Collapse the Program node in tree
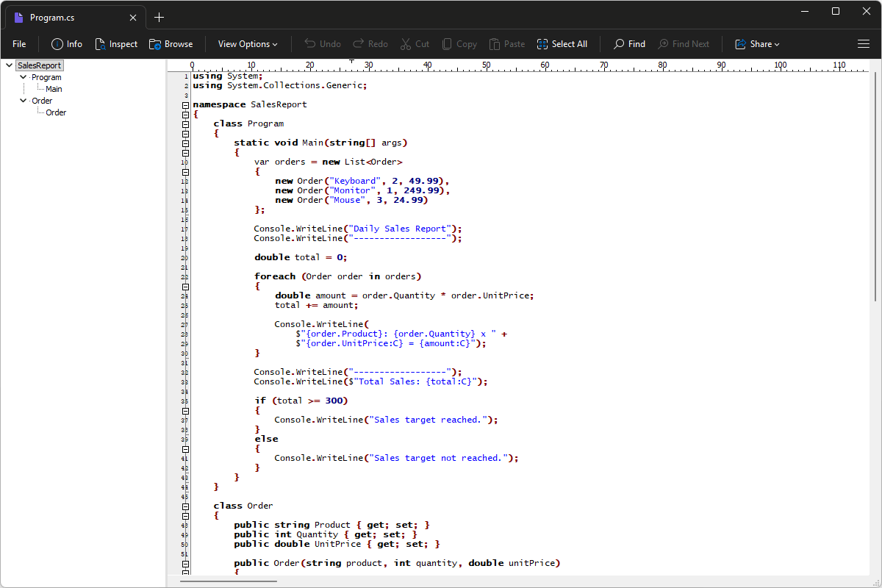This screenshot has width=882, height=588. click(24, 77)
